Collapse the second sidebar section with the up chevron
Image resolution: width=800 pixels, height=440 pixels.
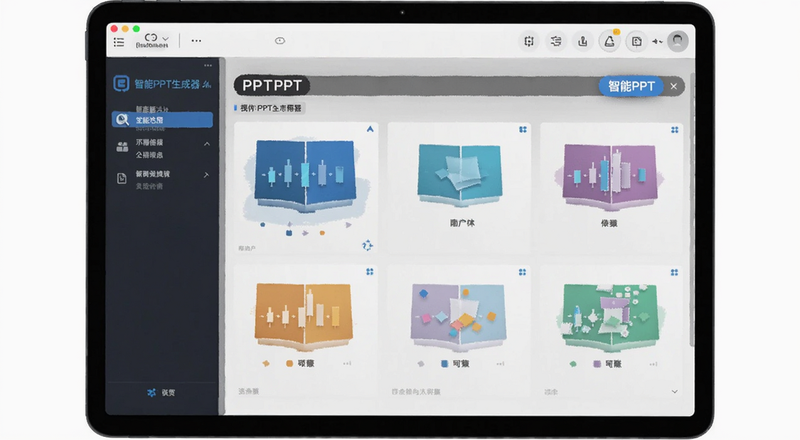click(x=207, y=144)
